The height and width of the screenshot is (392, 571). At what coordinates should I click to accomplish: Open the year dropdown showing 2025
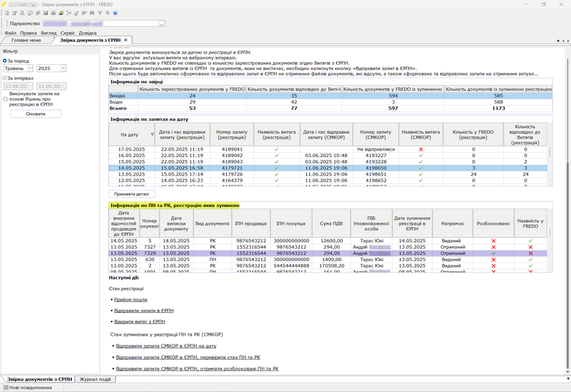pyautogui.click(x=63, y=68)
